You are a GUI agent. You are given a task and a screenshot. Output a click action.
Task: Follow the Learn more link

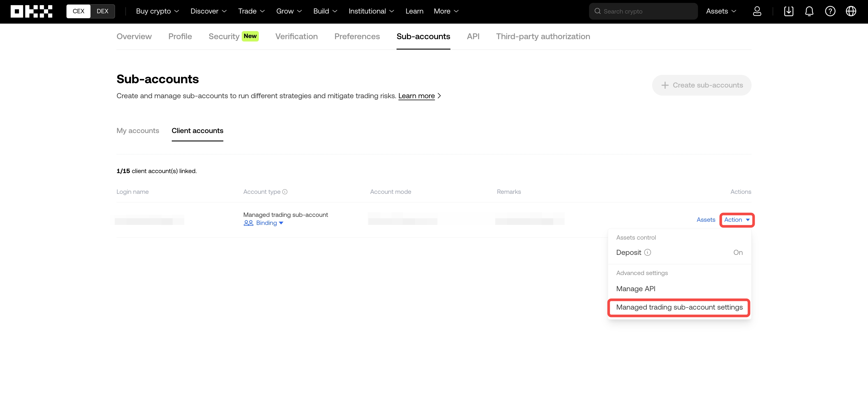pyautogui.click(x=416, y=96)
